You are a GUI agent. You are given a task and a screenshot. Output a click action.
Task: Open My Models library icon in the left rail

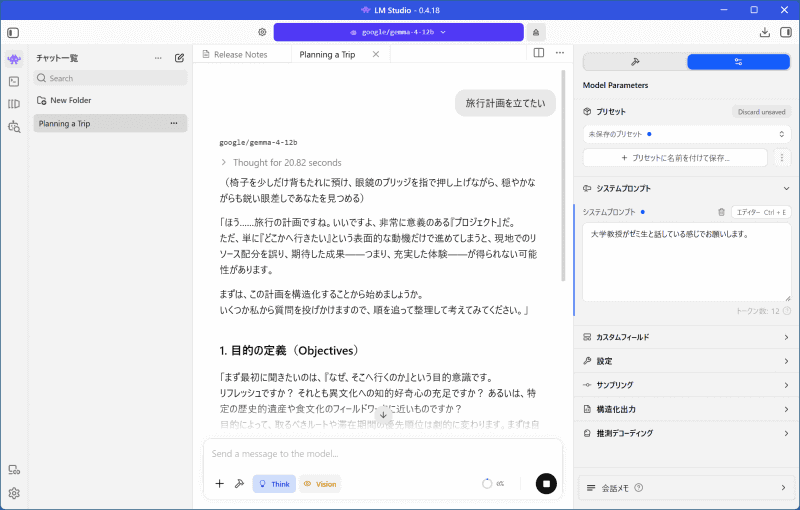(14, 104)
